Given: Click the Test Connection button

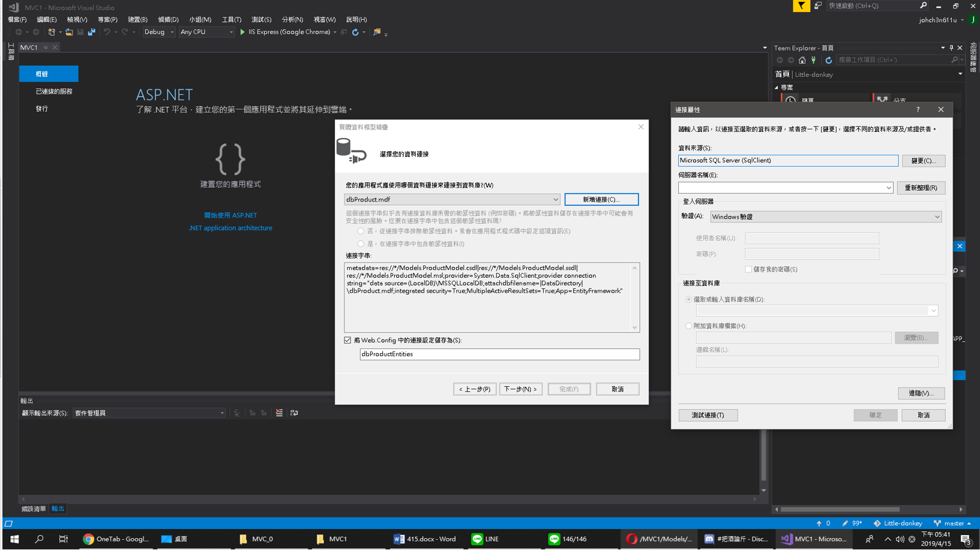Looking at the screenshot, I should click(708, 415).
